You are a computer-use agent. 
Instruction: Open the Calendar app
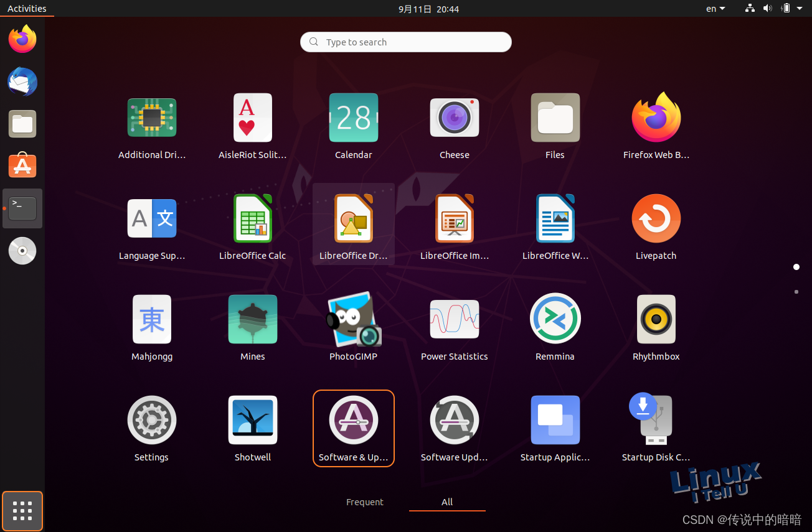[x=353, y=127]
